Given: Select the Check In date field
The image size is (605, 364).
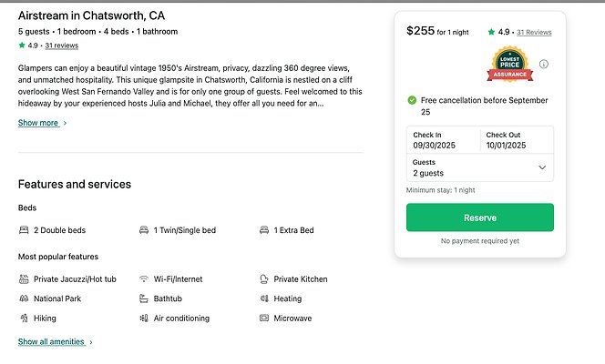Looking at the screenshot, I should pos(443,140).
